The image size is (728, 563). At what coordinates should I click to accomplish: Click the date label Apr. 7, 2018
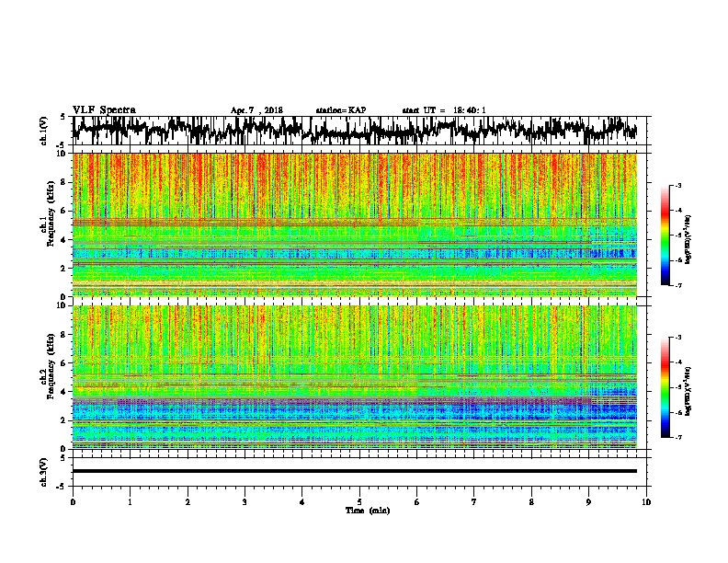tap(256, 110)
